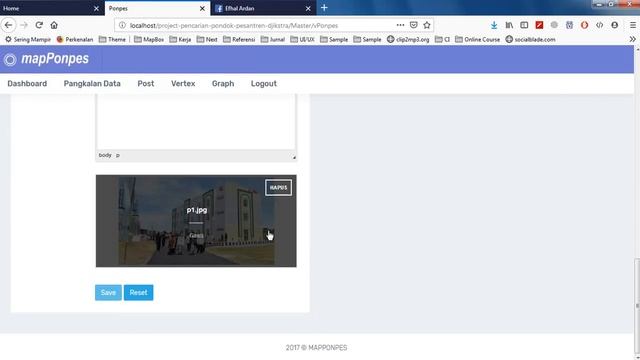Go to the Graph menu
This screenshot has height=360, width=640.
[223, 84]
